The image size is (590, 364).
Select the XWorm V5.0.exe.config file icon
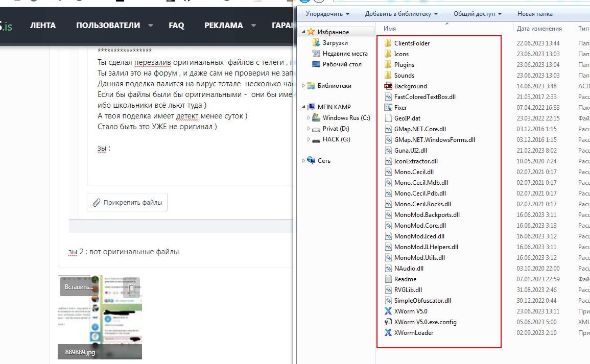pyautogui.click(x=388, y=322)
